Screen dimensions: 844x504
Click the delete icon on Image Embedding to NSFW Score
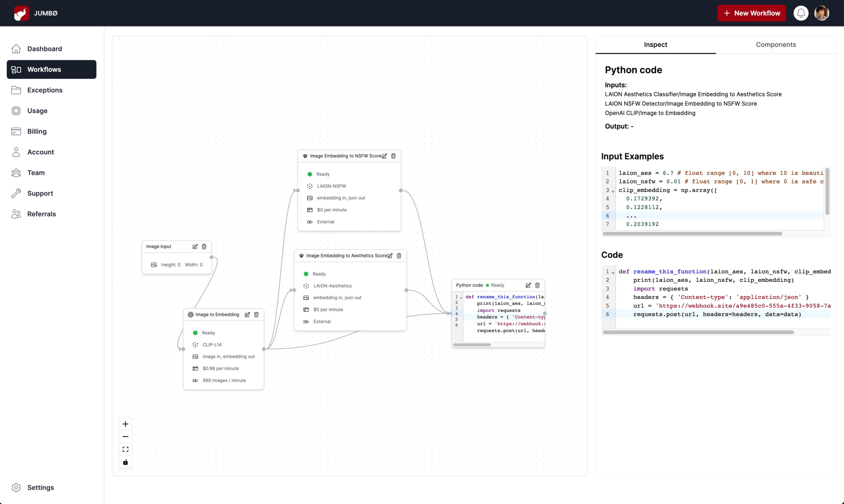click(x=394, y=156)
